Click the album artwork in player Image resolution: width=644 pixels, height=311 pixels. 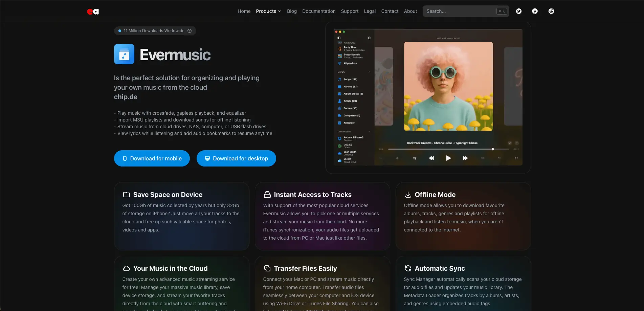[x=448, y=86]
